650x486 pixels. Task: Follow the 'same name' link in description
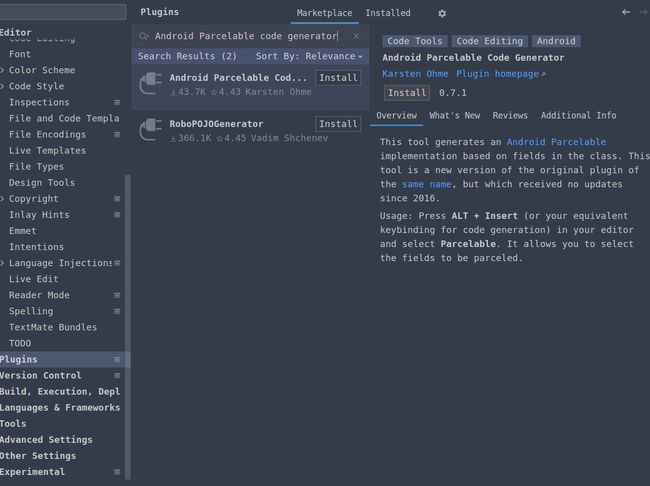pos(426,184)
